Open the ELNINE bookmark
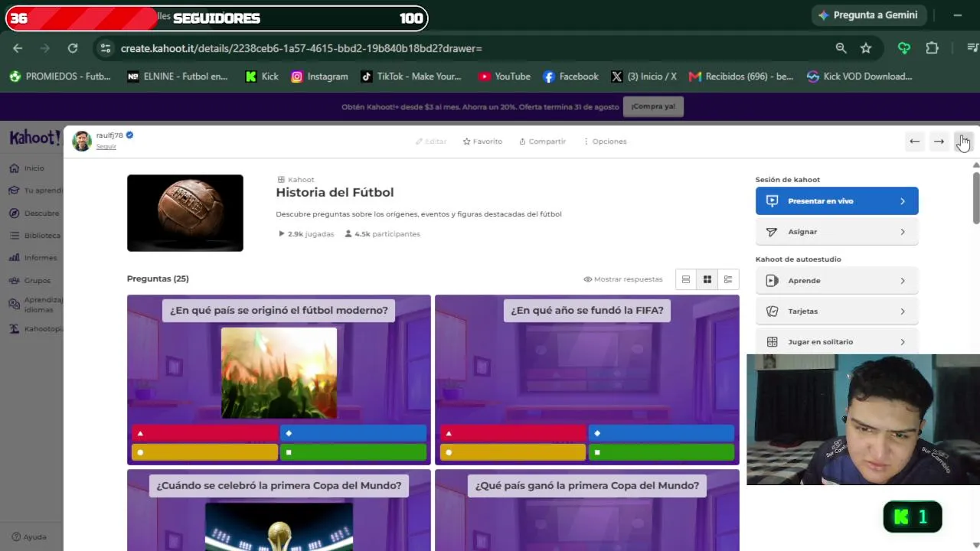 tap(177, 77)
